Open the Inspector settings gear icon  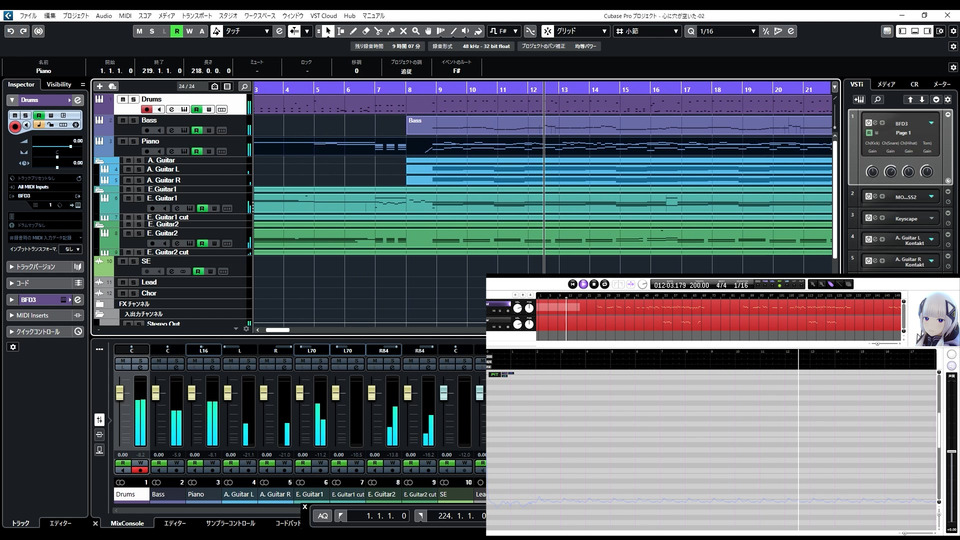pyautogui.click(x=13, y=347)
